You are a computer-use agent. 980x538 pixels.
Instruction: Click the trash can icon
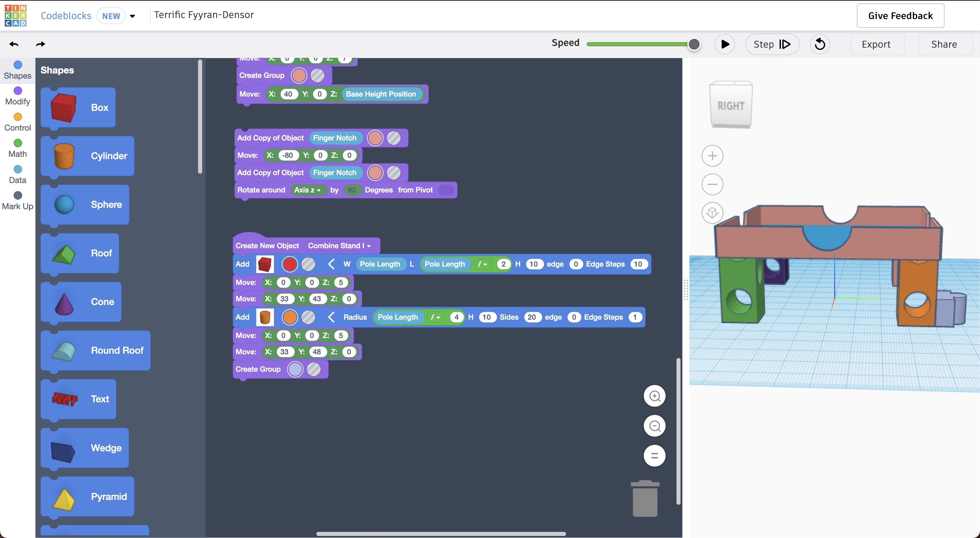tap(645, 499)
